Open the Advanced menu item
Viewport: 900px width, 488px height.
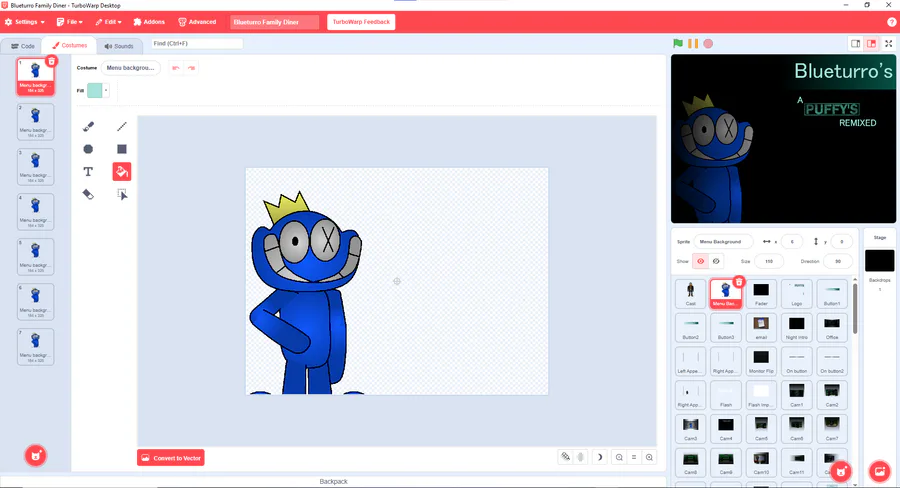197,22
